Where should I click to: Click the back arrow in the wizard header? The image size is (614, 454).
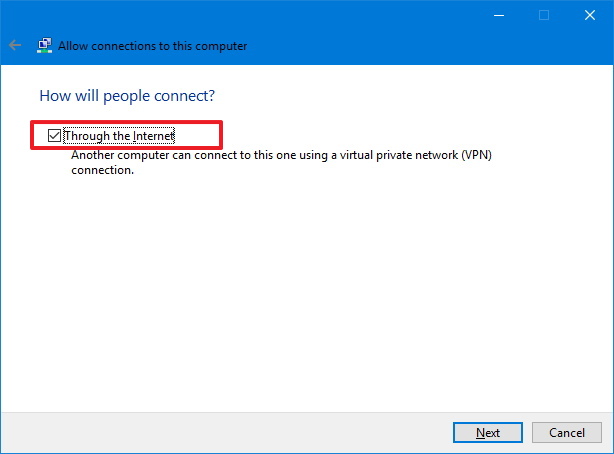click(15, 45)
